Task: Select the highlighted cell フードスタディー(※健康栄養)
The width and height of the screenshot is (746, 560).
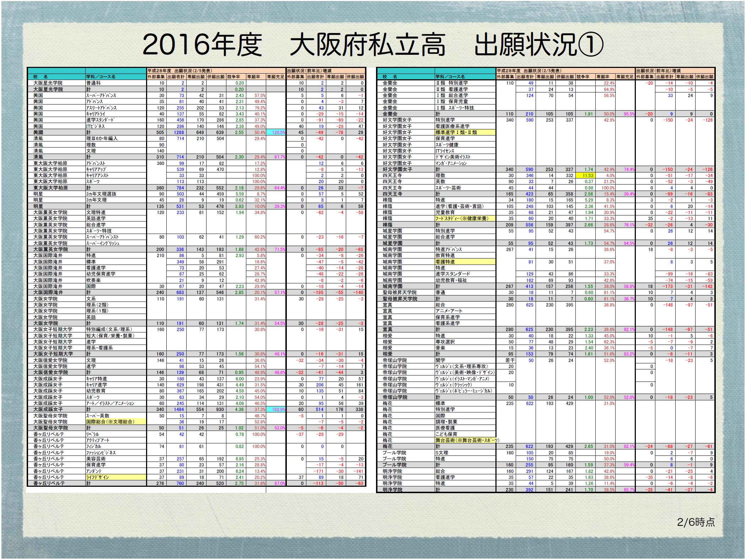Action: tap(465, 218)
